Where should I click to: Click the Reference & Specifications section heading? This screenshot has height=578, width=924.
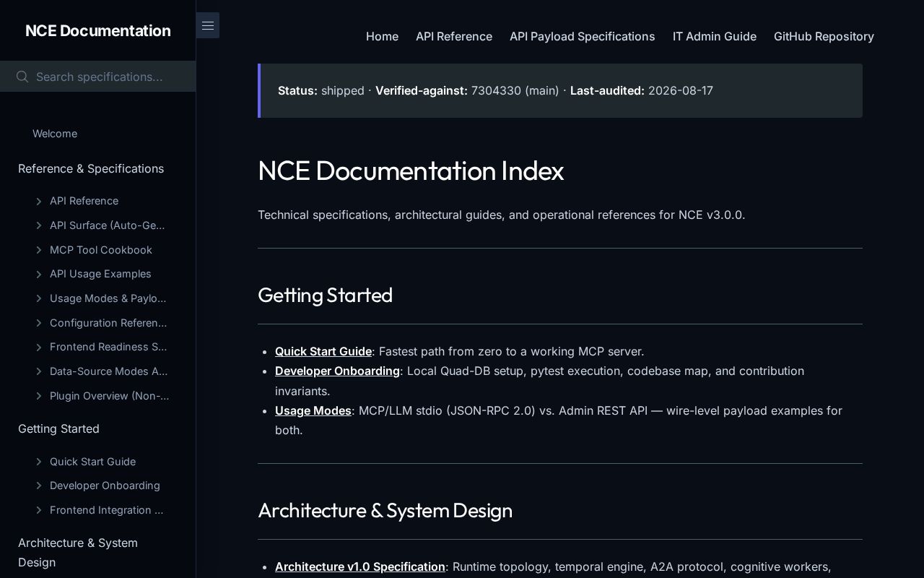[91, 168]
